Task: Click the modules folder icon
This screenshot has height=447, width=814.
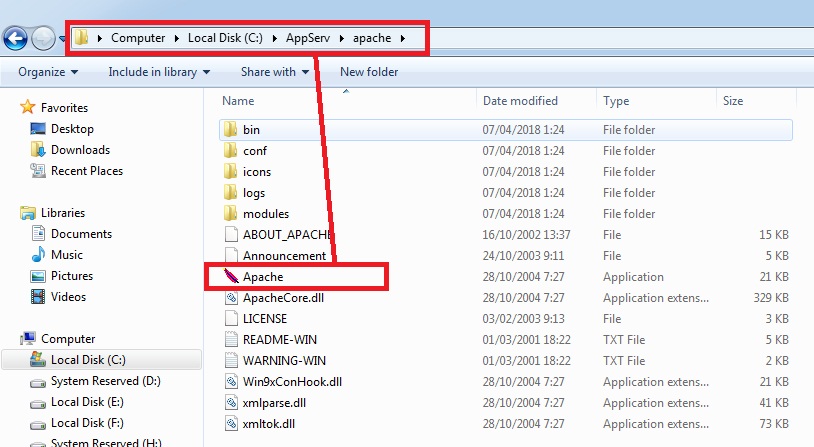Action: pos(230,213)
